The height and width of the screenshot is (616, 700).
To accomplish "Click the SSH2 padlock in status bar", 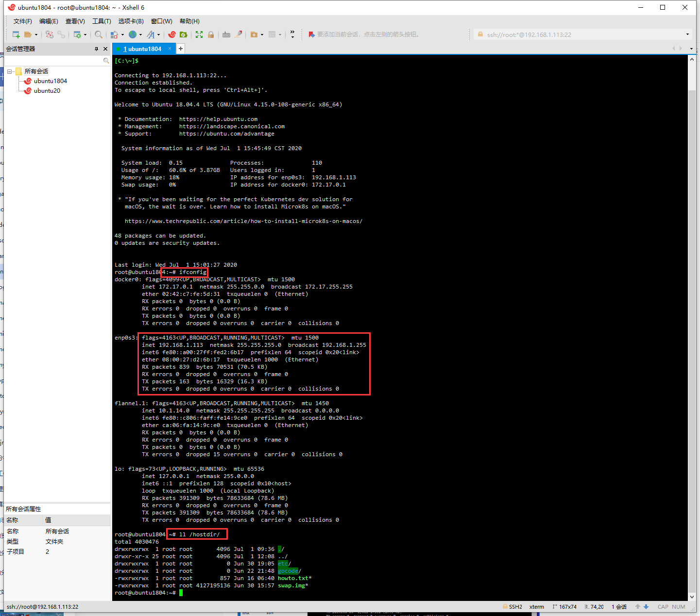I will pos(506,606).
